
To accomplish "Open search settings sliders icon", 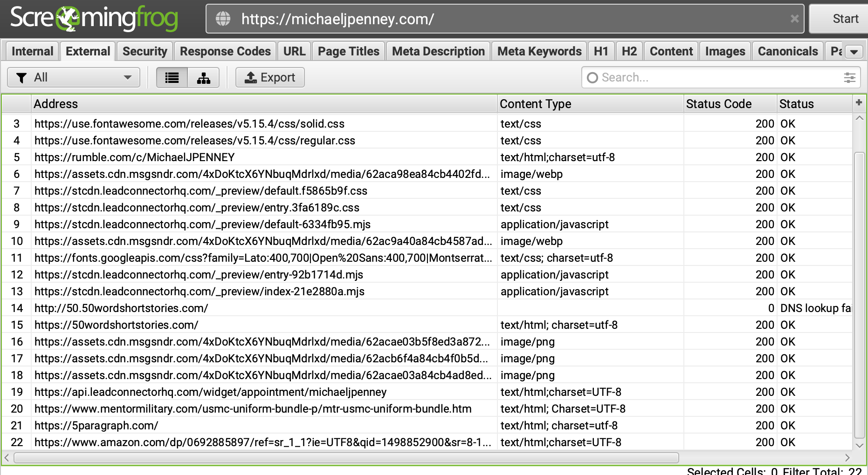I will click(849, 78).
